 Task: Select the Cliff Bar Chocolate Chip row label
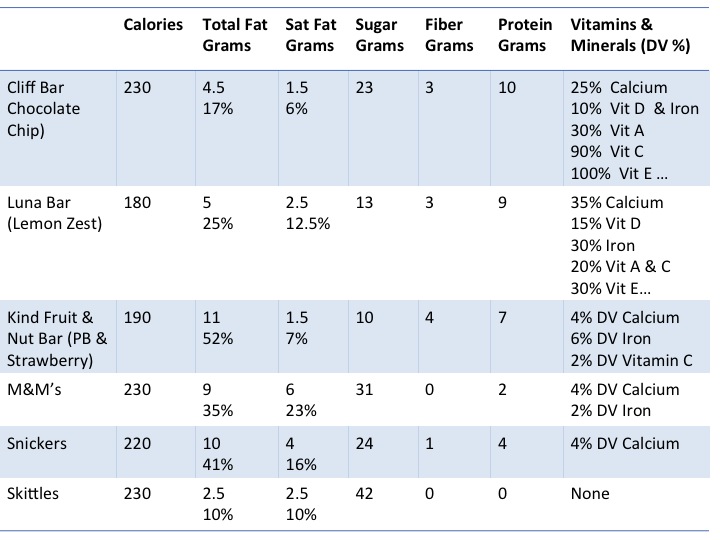point(42,108)
